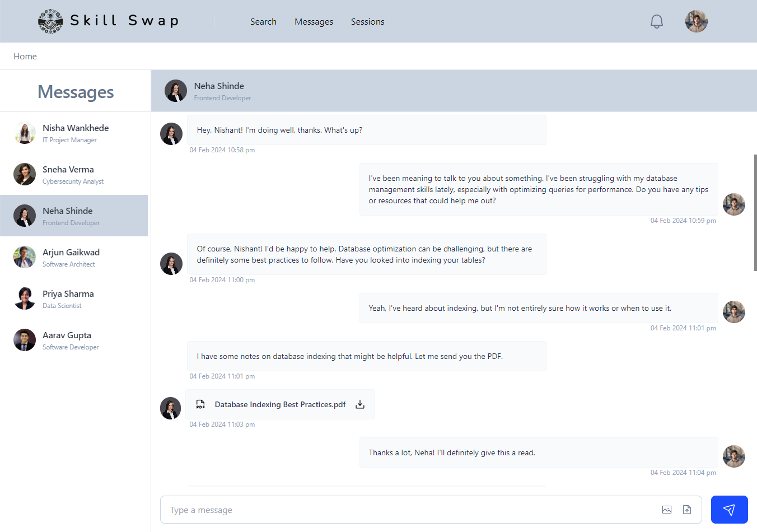Click the Skill Swap logo icon
The height and width of the screenshot is (532, 757).
click(x=50, y=21)
